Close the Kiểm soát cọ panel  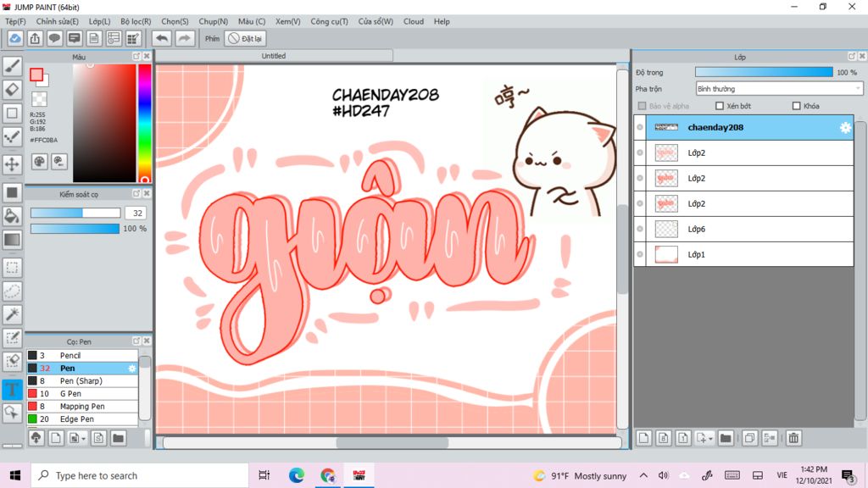[147, 193]
